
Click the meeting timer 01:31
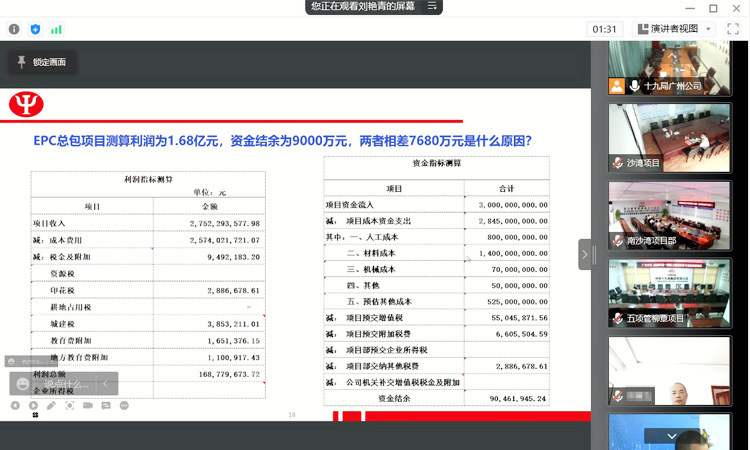coord(605,29)
